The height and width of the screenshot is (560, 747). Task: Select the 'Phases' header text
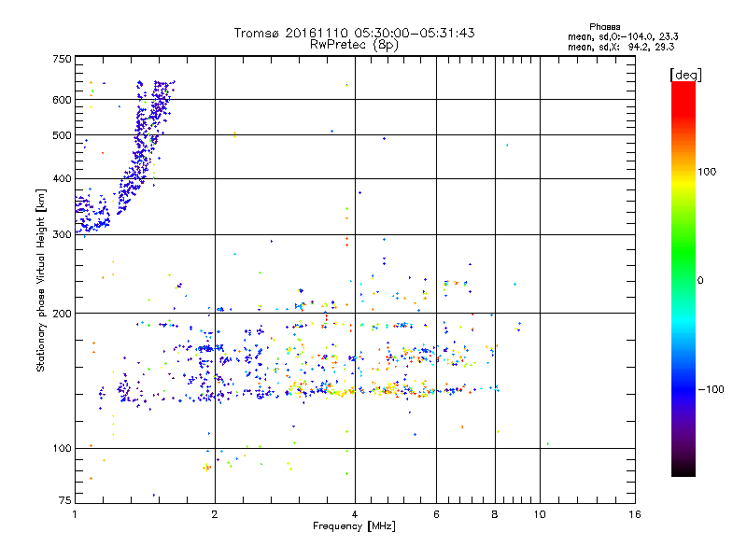point(604,27)
